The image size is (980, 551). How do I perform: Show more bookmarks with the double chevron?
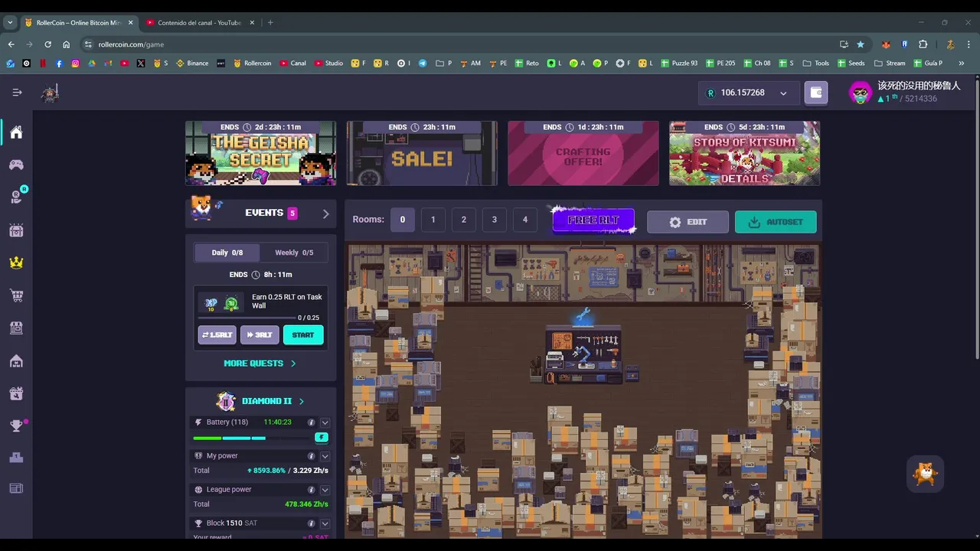tap(962, 64)
